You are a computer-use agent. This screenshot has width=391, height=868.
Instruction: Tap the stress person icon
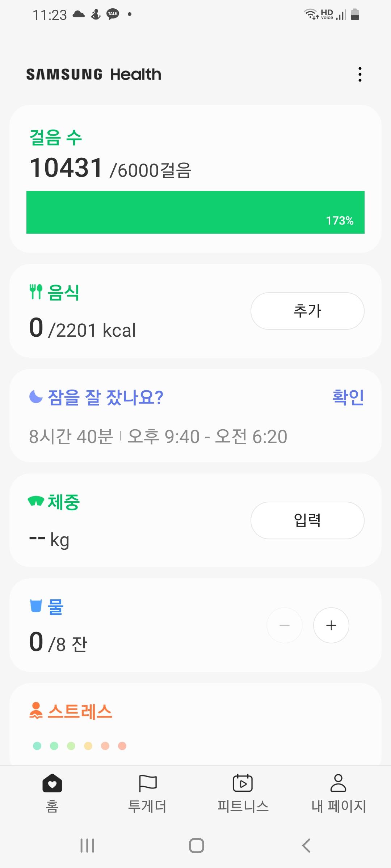point(36,710)
